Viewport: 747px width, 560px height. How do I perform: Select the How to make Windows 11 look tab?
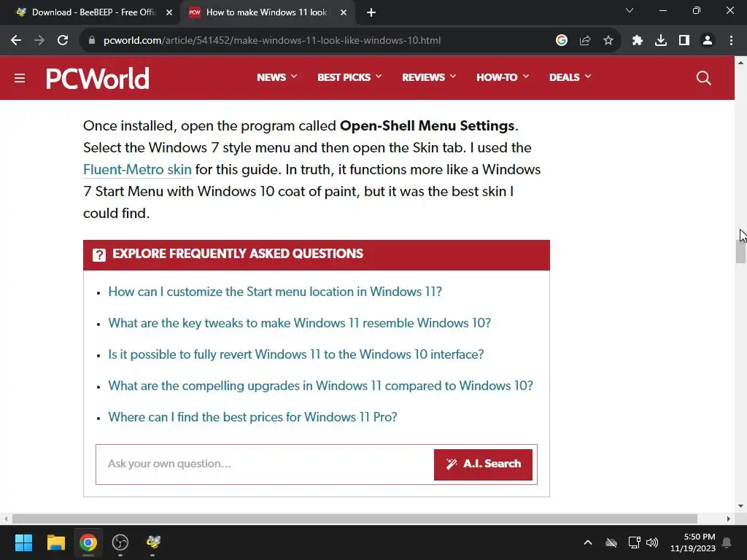click(267, 13)
